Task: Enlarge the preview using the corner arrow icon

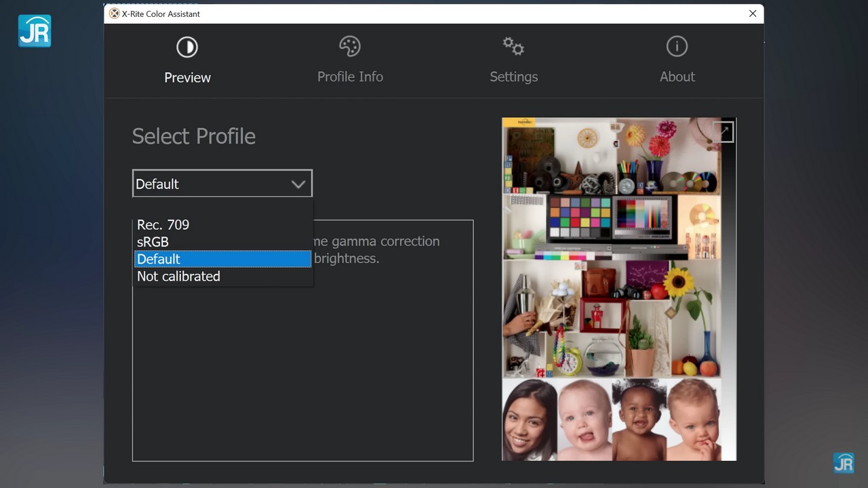Action: (x=725, y=131)
